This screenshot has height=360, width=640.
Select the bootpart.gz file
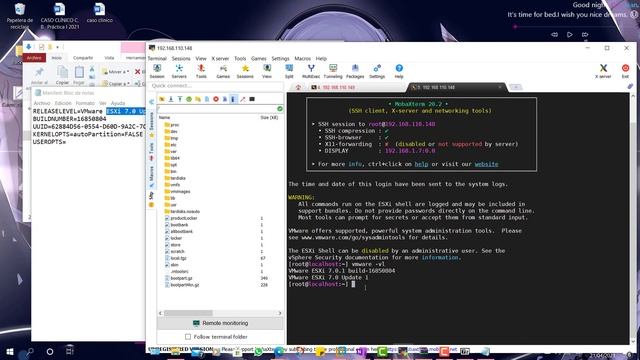tap(178, 278)
